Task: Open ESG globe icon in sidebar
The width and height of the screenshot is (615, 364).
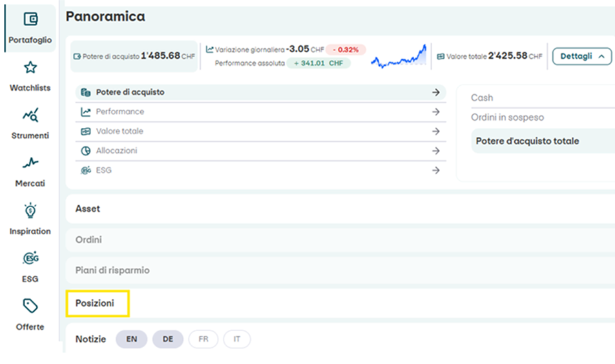Action: tap(30, 259)
